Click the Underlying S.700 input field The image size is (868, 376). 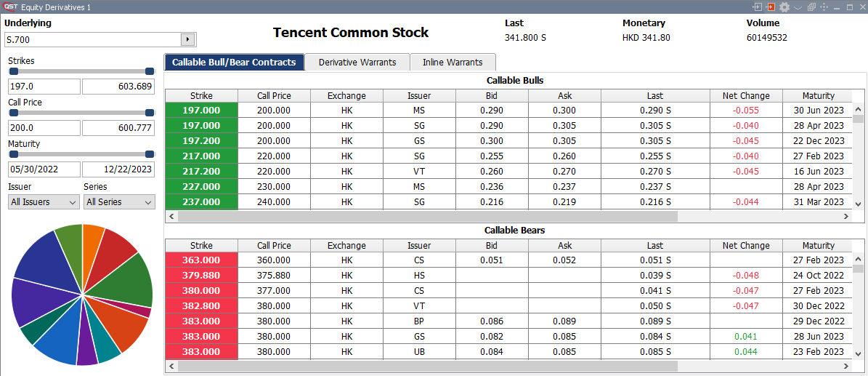tap(93, 39)
